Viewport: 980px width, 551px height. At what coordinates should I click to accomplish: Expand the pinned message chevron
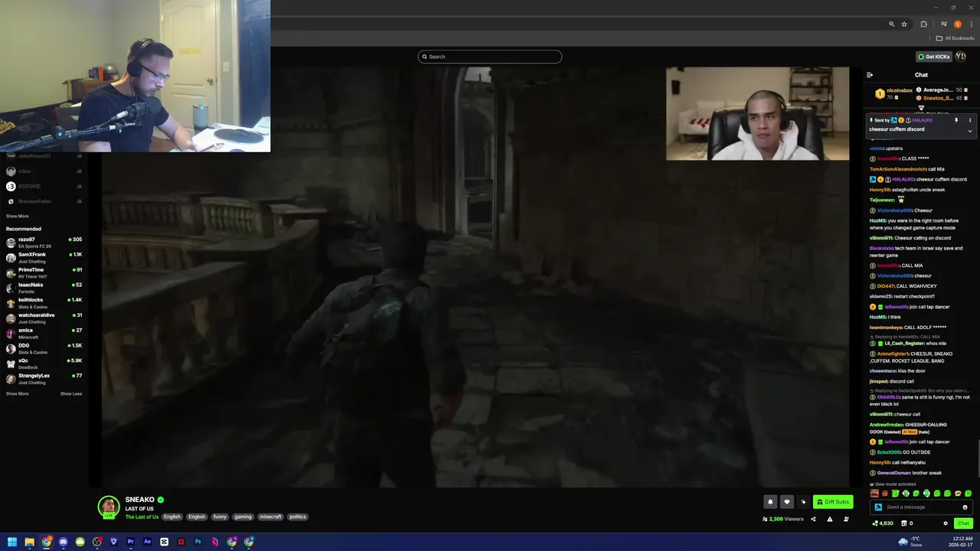(969, 131)
